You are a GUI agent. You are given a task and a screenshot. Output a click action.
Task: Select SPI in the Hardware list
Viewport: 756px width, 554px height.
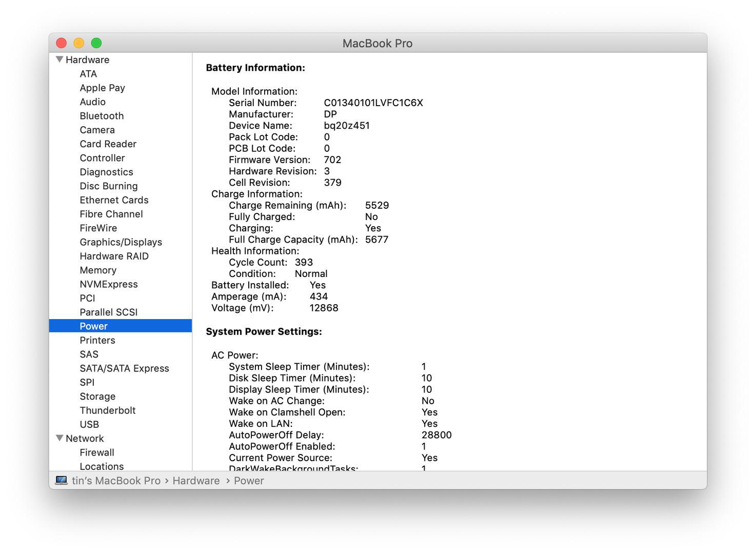[x=87, y=382]
